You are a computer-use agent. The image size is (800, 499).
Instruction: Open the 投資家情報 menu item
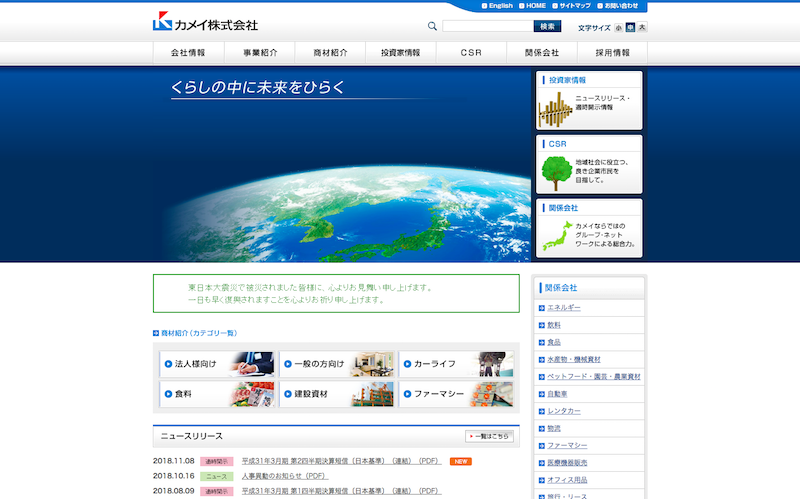(x=401, y=53)
